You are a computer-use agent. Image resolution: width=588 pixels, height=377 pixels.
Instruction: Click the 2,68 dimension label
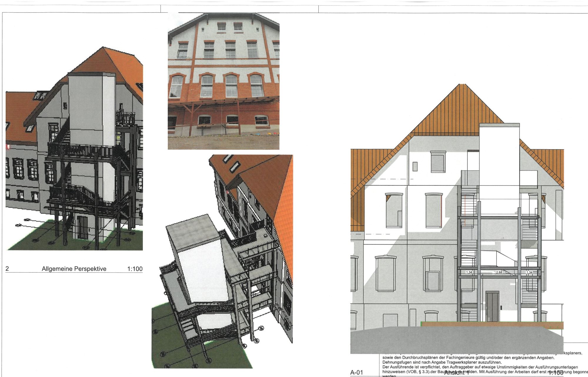click(x=499, y=273)
